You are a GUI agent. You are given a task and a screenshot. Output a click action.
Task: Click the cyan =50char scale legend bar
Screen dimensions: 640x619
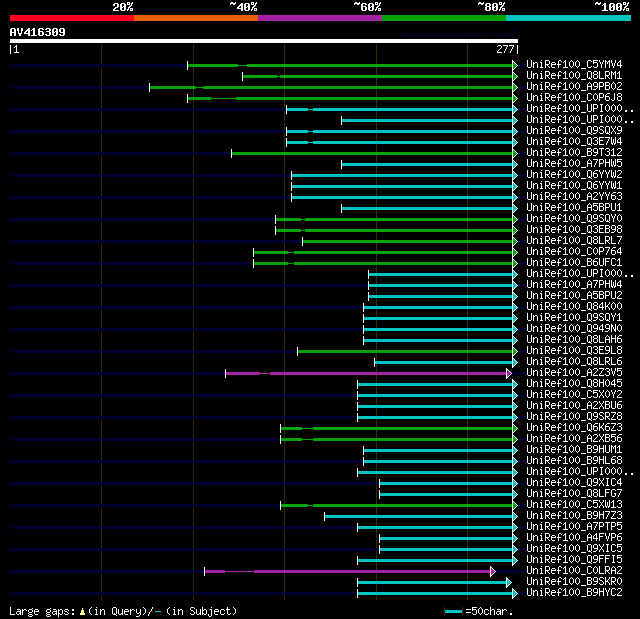click(x=453, y=611)
